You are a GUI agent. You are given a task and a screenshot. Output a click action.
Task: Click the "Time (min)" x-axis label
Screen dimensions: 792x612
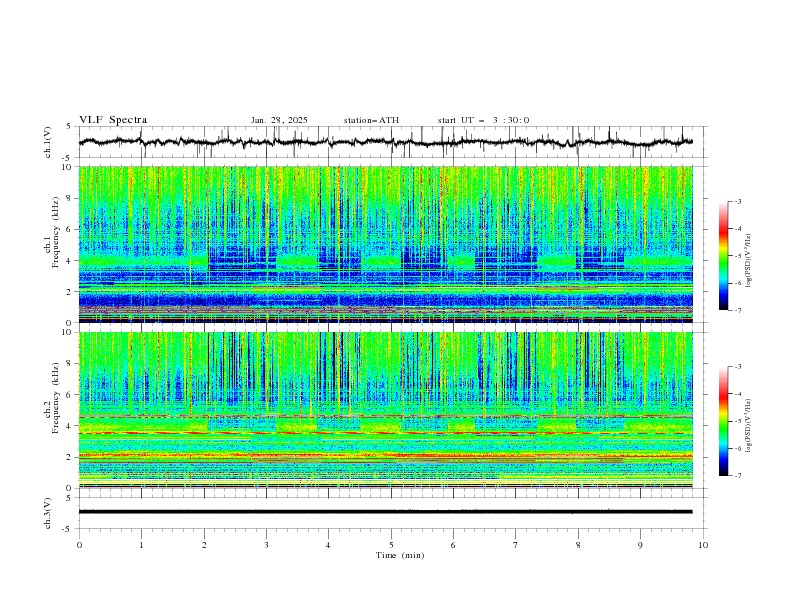[400, 555]
